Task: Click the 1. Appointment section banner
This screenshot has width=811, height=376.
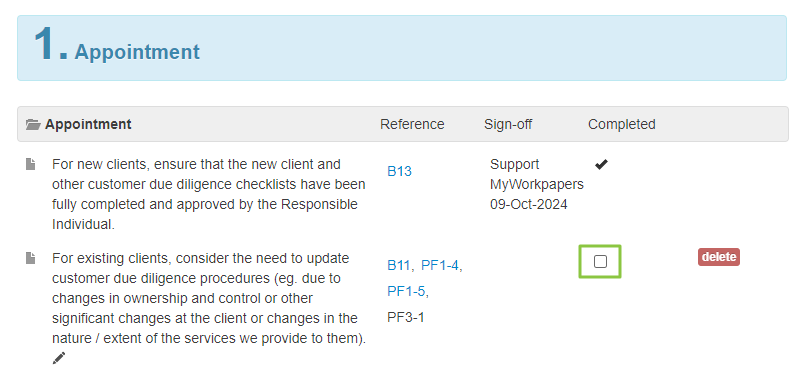Action: coord(402,48)
